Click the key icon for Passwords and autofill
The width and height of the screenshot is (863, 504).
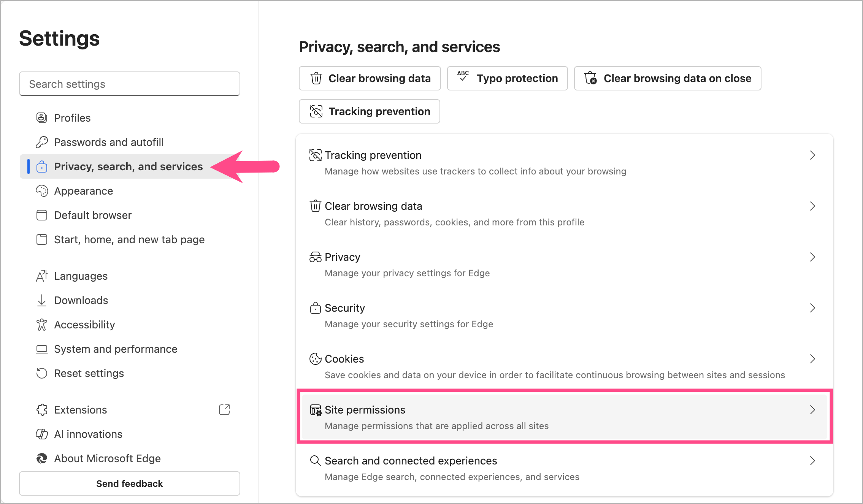(x=42, y=142)
